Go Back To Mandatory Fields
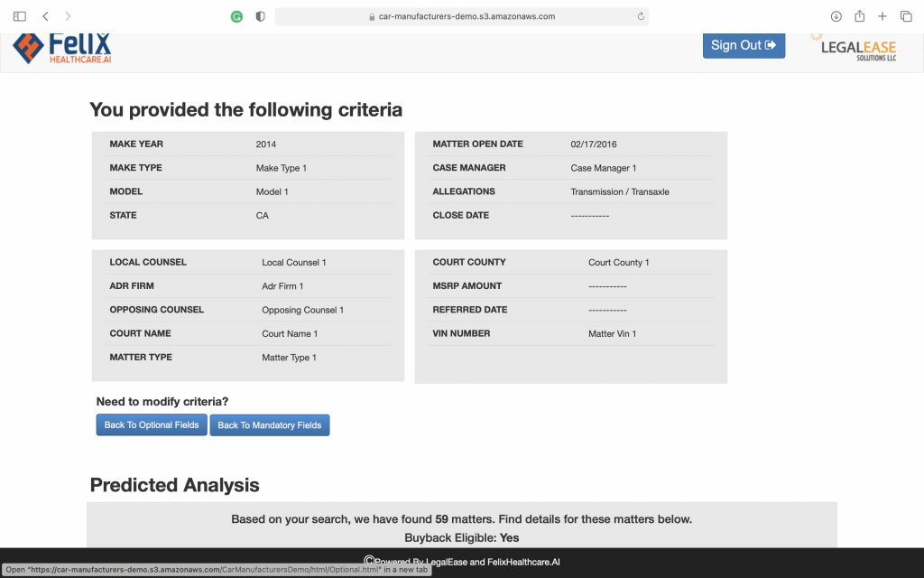This screenshot has width=924, height=578. point(270,425)
